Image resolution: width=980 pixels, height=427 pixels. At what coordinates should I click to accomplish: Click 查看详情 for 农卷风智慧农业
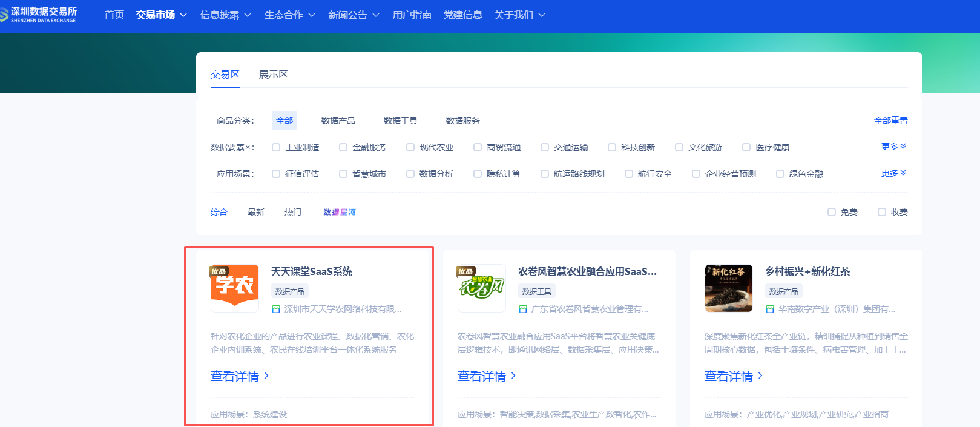(x=482, y=376)
